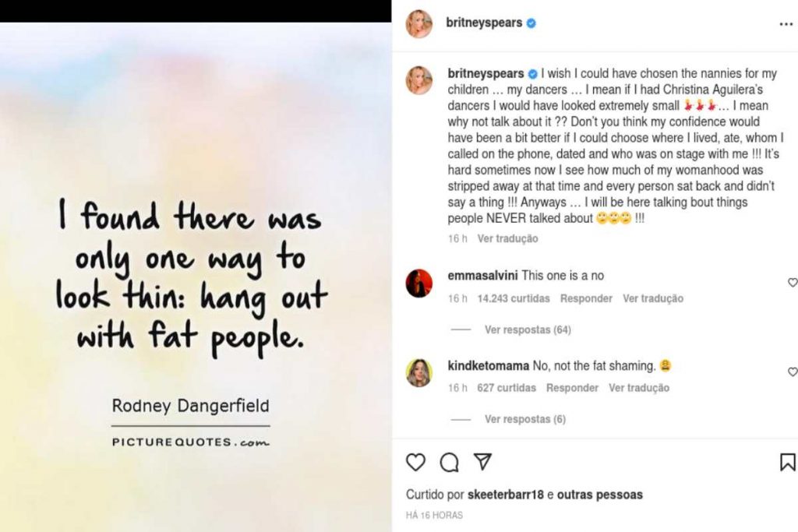Expand 'Ver respostas (6)' replies
This screenshot has height=532, width=798.
[x=525, y=419]
